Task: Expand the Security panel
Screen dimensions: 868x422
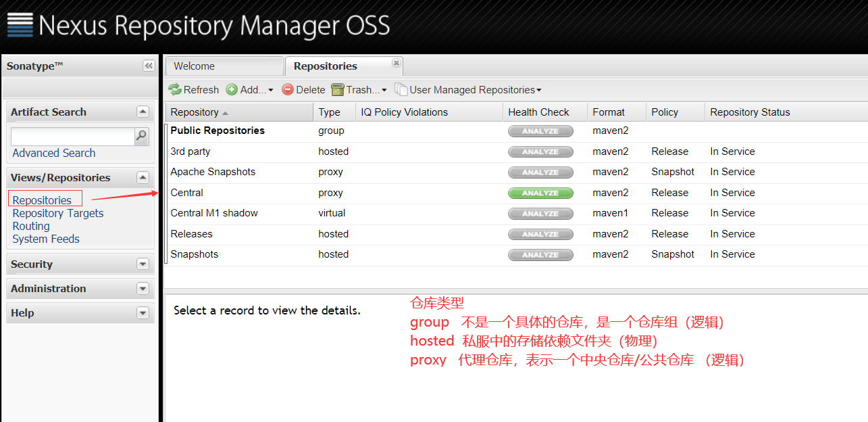Action: click(x=143, y=264)
